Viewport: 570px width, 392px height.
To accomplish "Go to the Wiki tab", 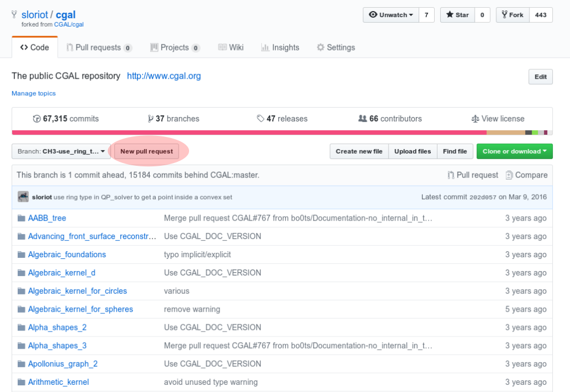I will pos(231,48).
